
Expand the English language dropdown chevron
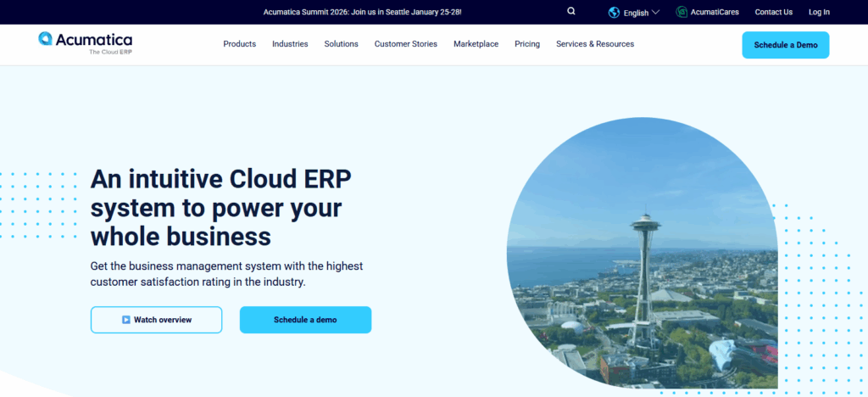(x=655, y=13)
